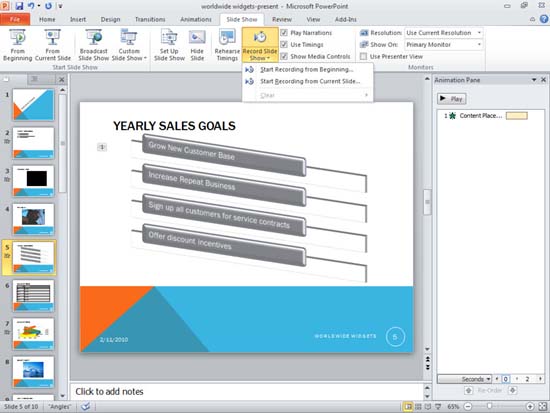Image resolution: width=550 pixels, height=413 pixels.
Task: Select slide 7 thumbnail with chart
Action: click(x=34, y=333)
